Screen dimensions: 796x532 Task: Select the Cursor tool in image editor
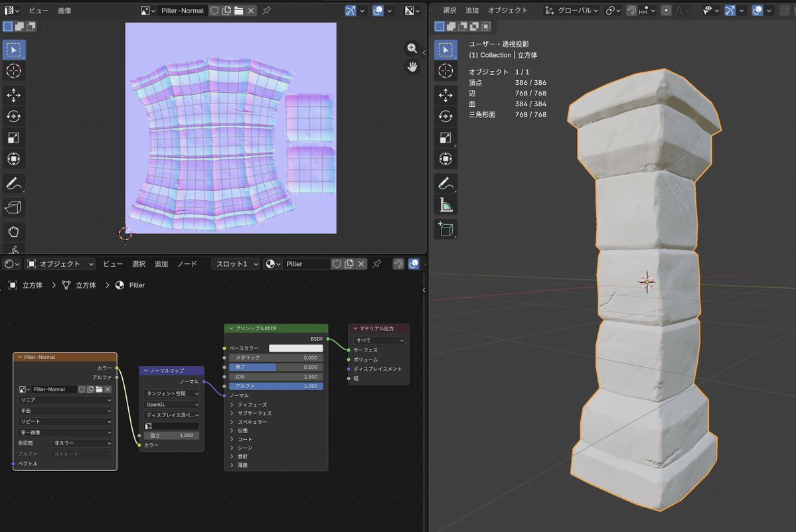coord(14,71)
